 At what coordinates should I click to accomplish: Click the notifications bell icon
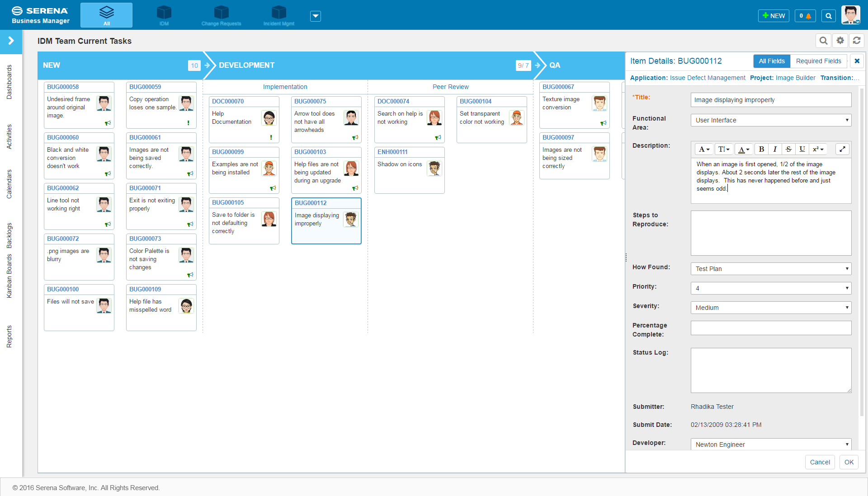click(x=808, y=16)
